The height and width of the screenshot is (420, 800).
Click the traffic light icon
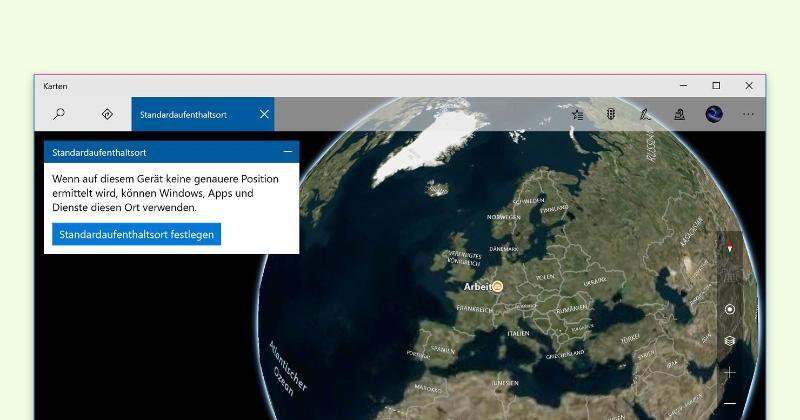coord(611,114)
